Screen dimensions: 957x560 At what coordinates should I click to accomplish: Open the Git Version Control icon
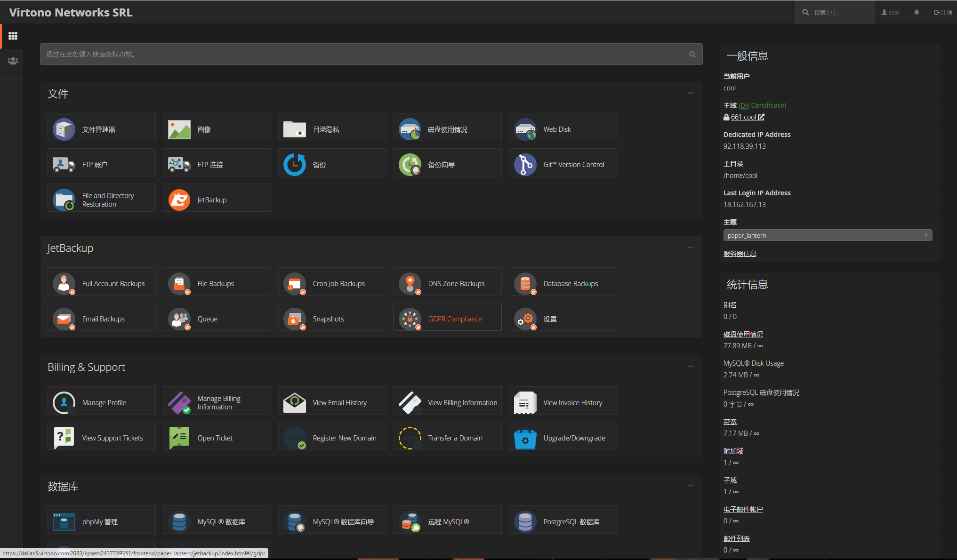525,165
